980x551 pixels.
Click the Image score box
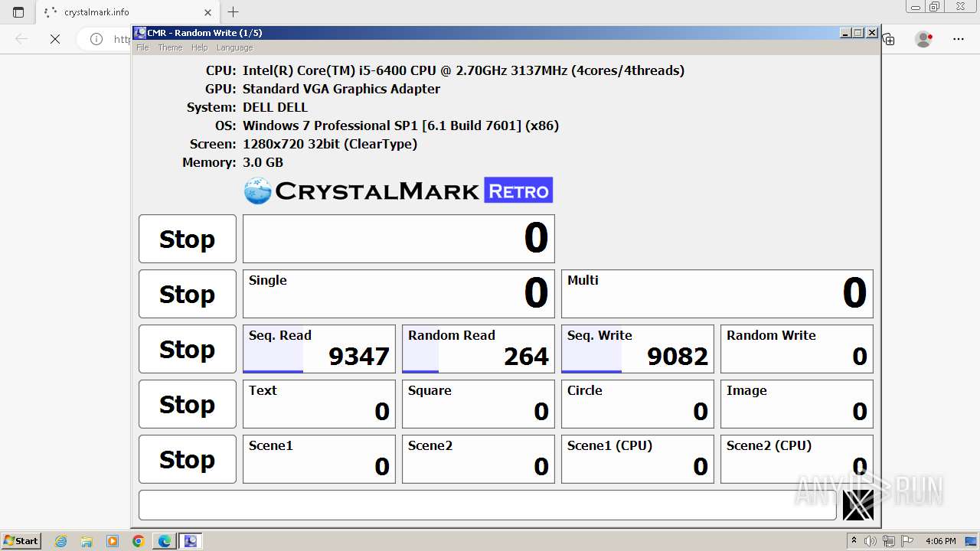(x=797, y=404)
